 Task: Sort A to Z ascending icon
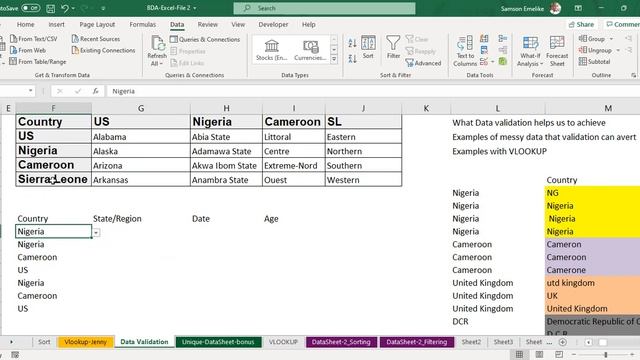coord(352,42)
